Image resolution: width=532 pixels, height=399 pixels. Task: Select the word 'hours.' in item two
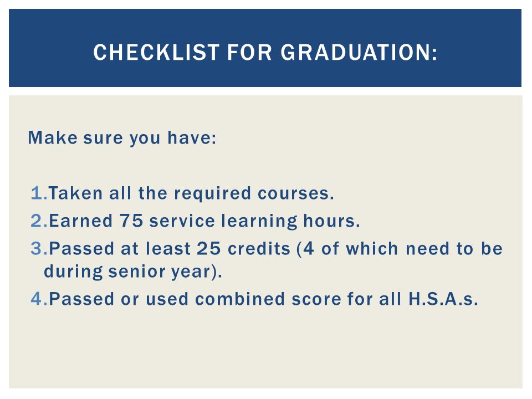coord(331,221)
